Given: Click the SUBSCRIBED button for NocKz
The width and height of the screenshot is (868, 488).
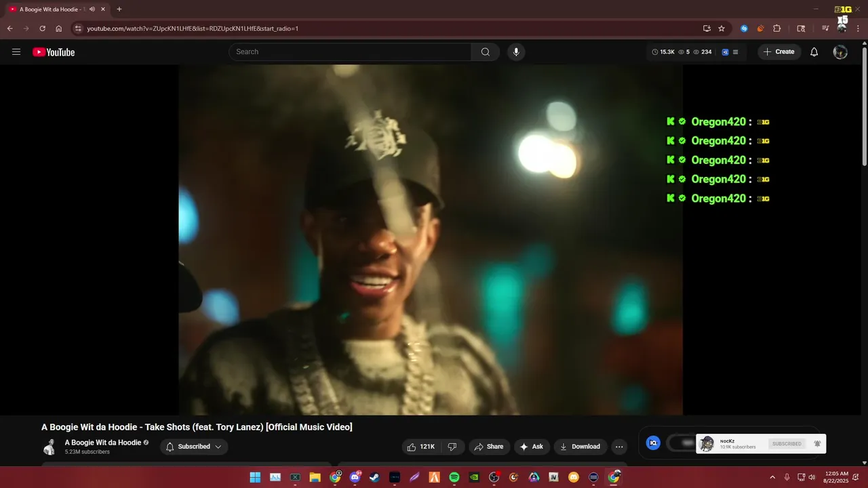Looking at the screenshot, I should point(787,444).
